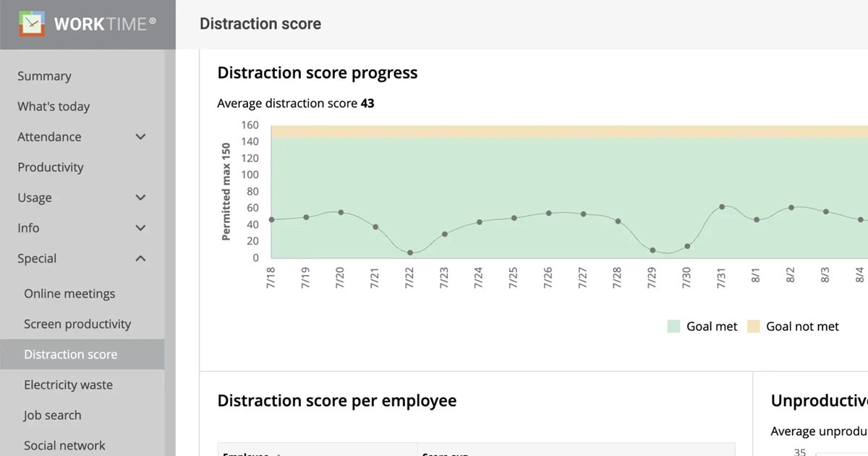Screen dimensions: 868x456
Task: Open the Summary page
Action: (44, 76)
